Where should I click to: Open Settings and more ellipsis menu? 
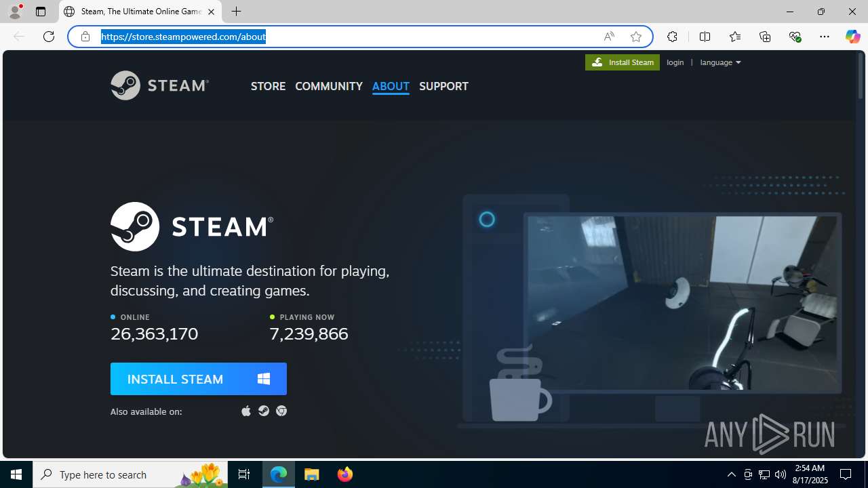[825, 37]
